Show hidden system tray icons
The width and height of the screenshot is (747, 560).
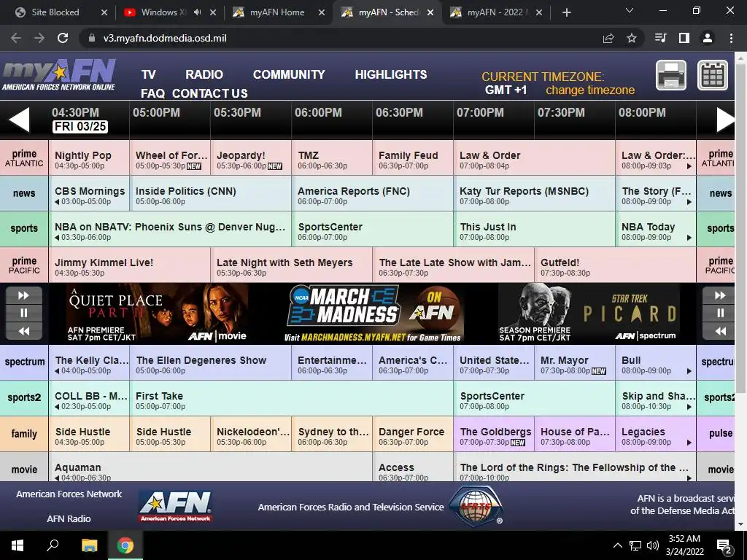point(617,545)
